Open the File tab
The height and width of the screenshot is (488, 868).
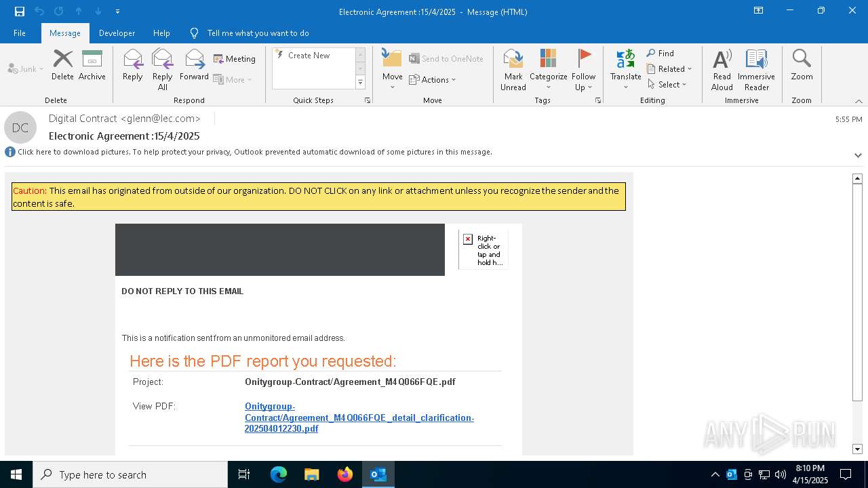click(20, 33)
